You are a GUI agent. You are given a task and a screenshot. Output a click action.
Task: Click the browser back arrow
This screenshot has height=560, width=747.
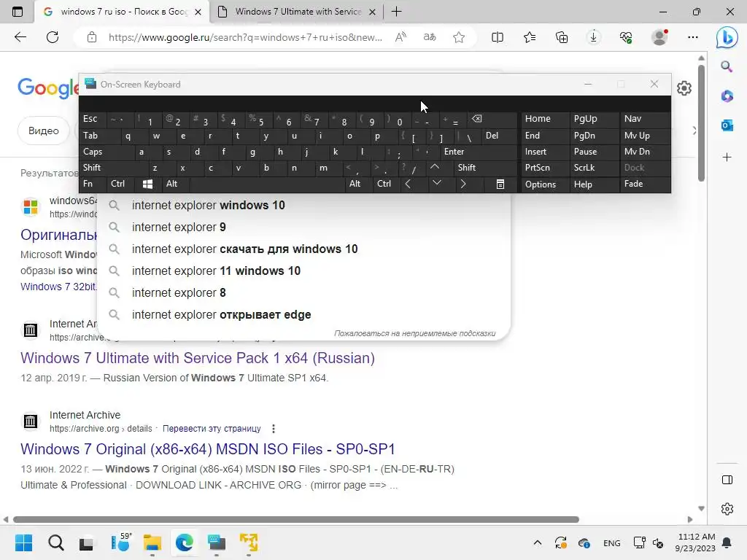point(20,37)
